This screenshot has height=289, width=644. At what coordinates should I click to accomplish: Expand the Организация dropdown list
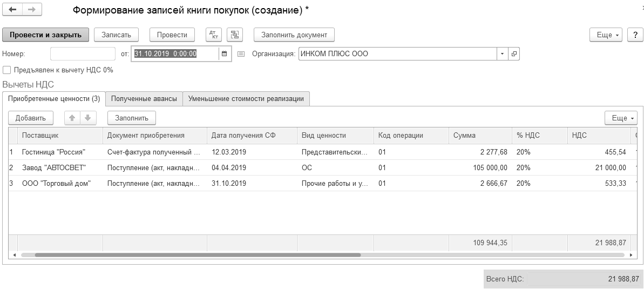click(502, 53)
